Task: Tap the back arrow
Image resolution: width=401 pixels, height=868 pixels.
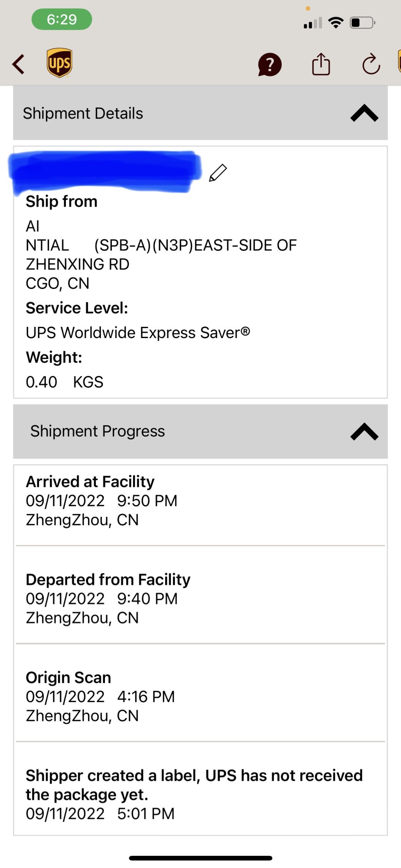Action: 19,64
